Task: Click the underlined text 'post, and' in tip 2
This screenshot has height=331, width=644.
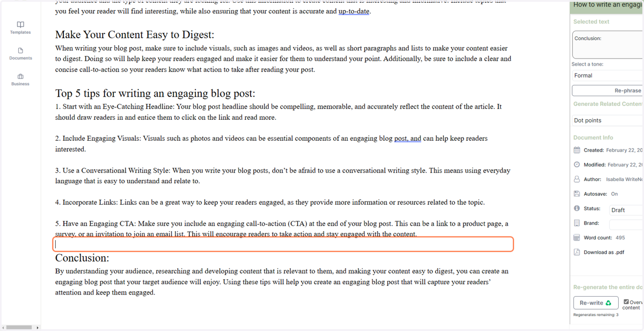Action: [x=408, y=139]
